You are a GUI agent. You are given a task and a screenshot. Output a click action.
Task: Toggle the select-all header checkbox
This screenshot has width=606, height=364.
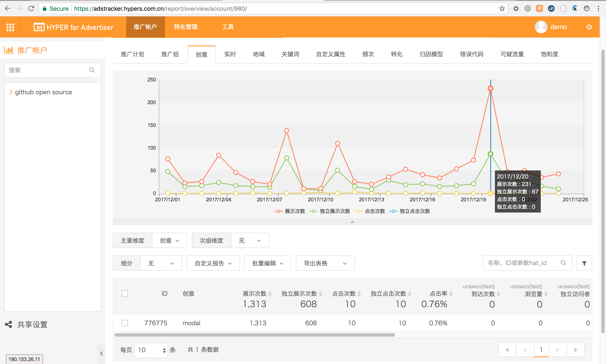pyautogui.click(x=125, y=294)
